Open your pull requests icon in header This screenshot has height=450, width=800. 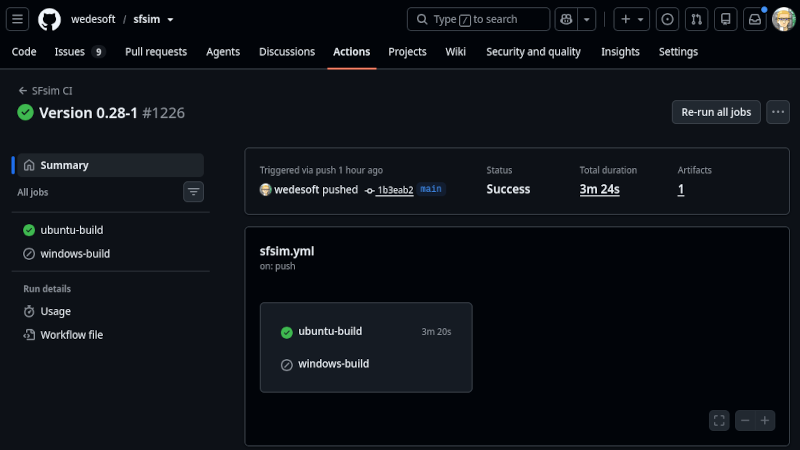(696, 19)
